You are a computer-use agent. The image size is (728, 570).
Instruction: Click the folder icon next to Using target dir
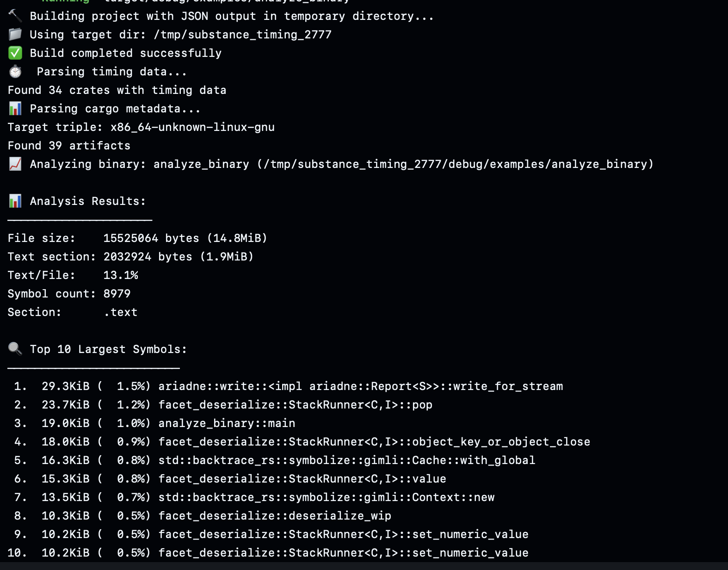(x=15, y=35)
